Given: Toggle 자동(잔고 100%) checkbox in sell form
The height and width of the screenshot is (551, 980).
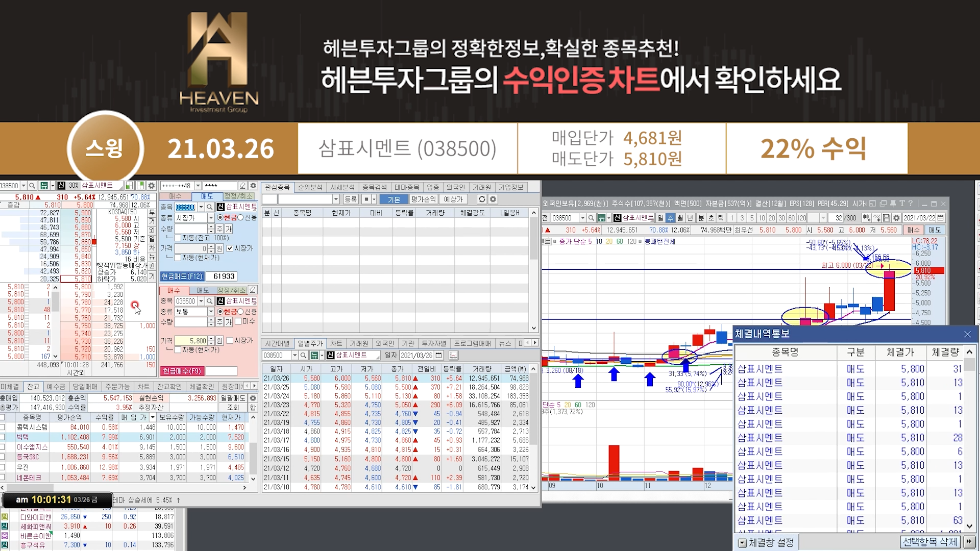Looking at the screenshot, I should tap(178, 238).
